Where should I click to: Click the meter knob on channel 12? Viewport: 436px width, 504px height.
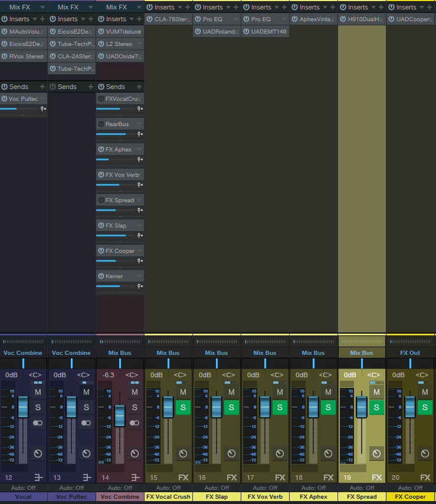click(38, 453)
